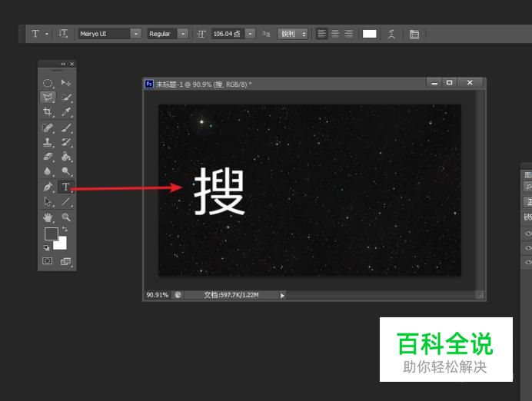Click the font size icon
The height and width of the screenshot is (401, 532).
[x=201, y=34]
